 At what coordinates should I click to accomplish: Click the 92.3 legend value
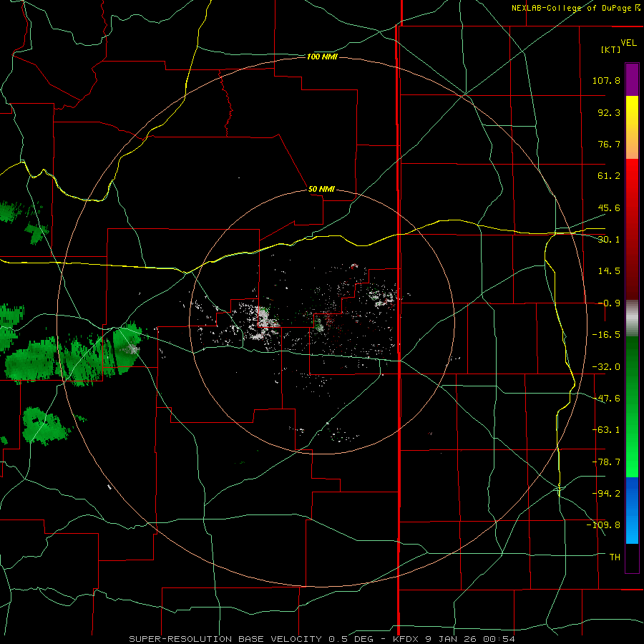pyautogui.click(x=609, y=112)
